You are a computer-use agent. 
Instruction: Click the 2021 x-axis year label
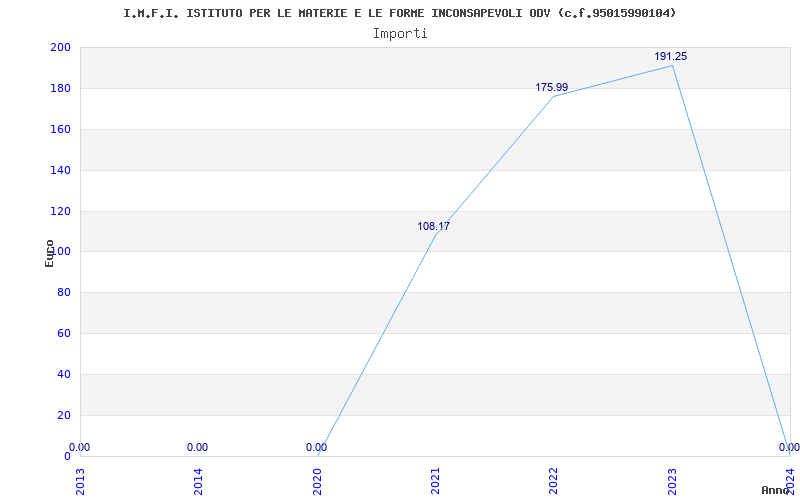click(435, 482)
